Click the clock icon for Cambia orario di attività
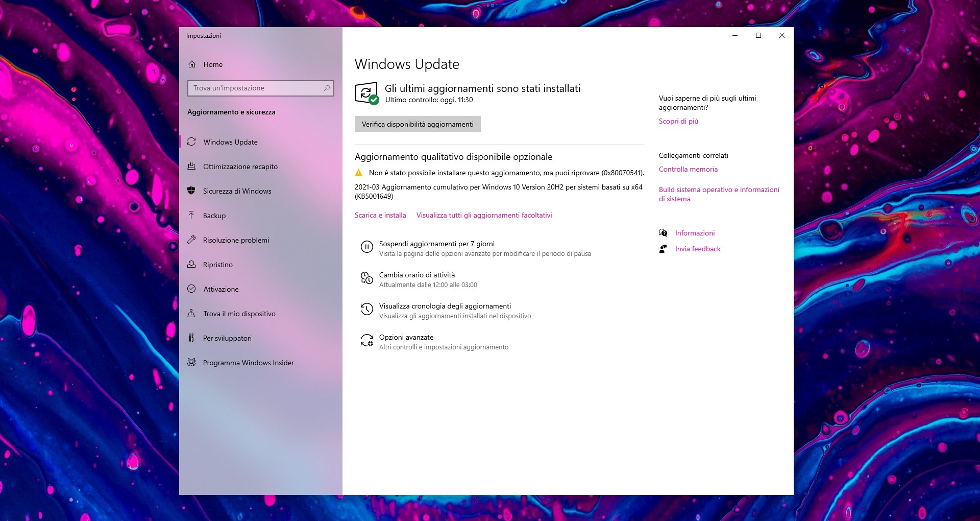Viewport: 980px width, 521px height. click(366, 278)
